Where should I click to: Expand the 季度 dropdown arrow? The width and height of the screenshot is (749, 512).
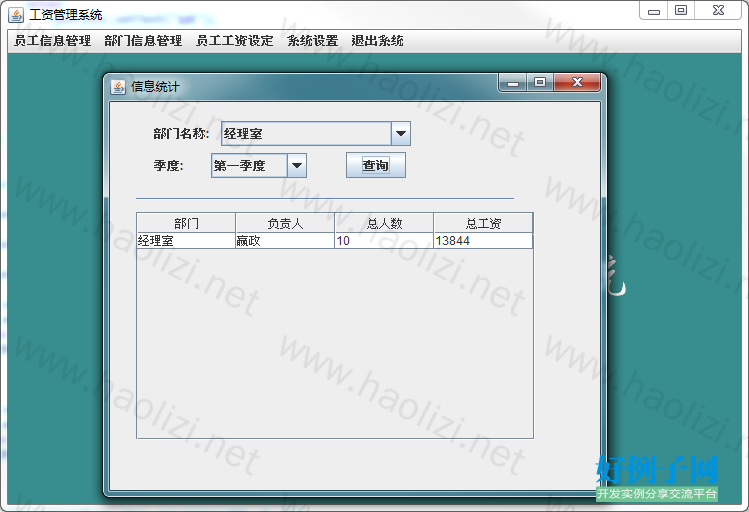(x=296, y=166)
